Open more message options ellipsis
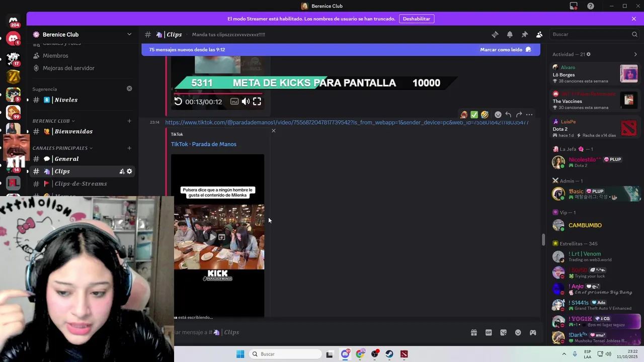The height and width of the screenshot is (362, 644). (x=529, y=115)
